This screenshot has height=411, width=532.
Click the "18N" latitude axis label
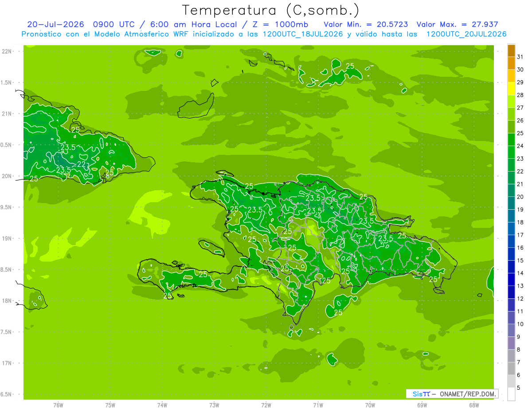point(7,301)
